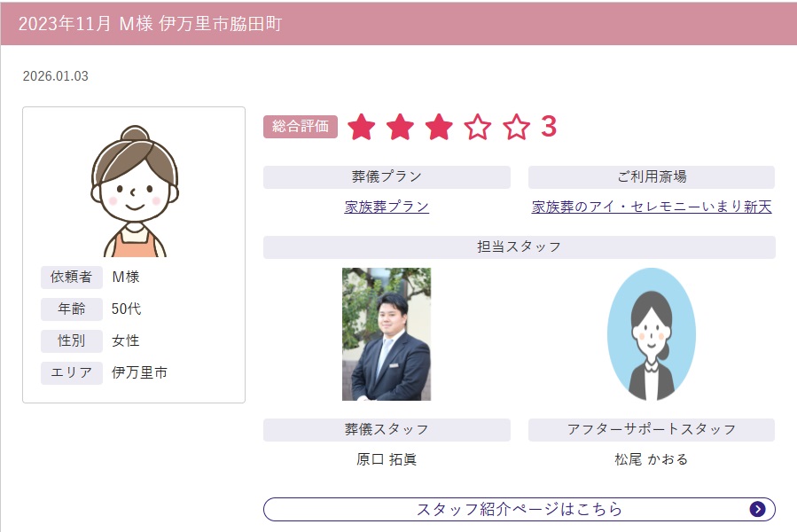Open the スタッフ紹介ページはこちら button

click(x=519, y=509)
